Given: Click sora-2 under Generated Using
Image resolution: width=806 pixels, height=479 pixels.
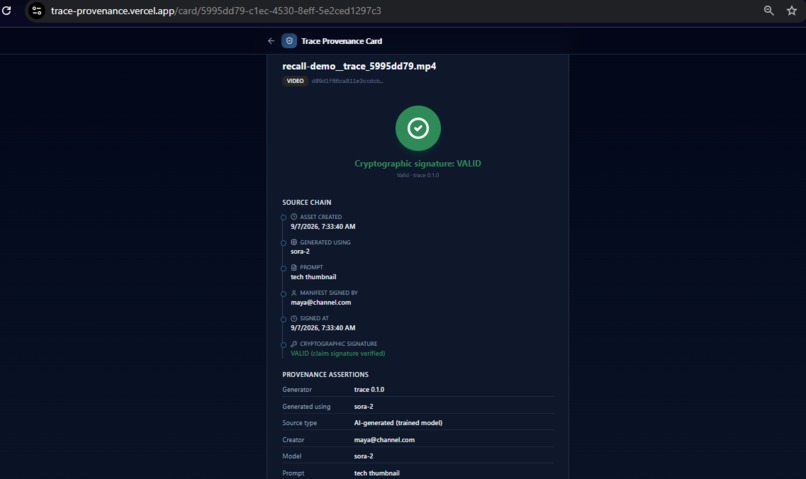Looking at the screenshot, I should 300,251.
